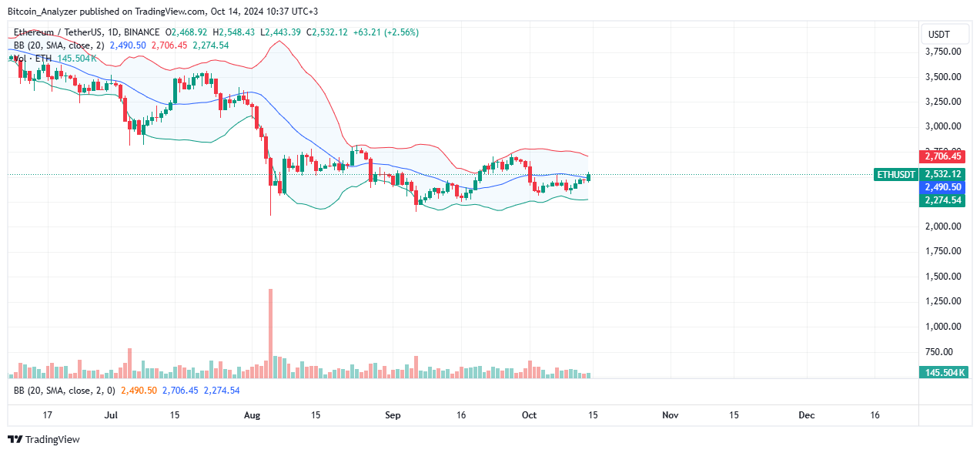This screenshot has height=453, width=980.
Task: Click the red 2,706.45 upper band price tag
Action: click(x=944, y=156)
